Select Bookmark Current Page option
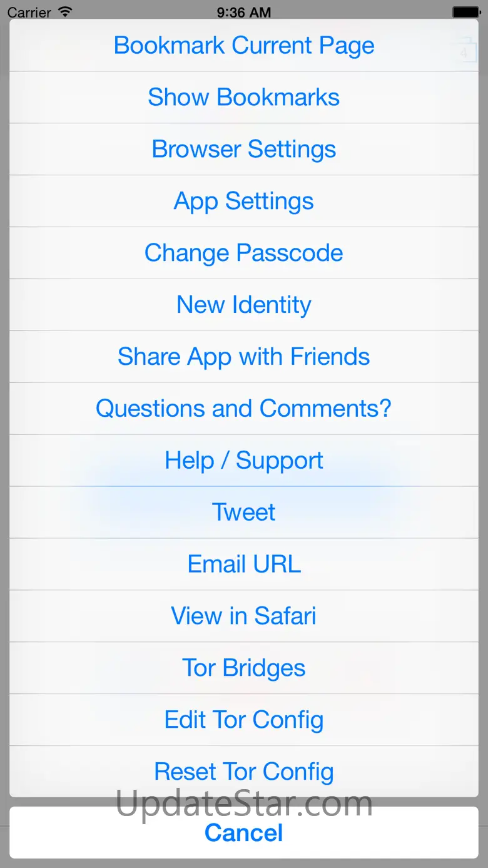488x868 pixels. pos(244,45)
